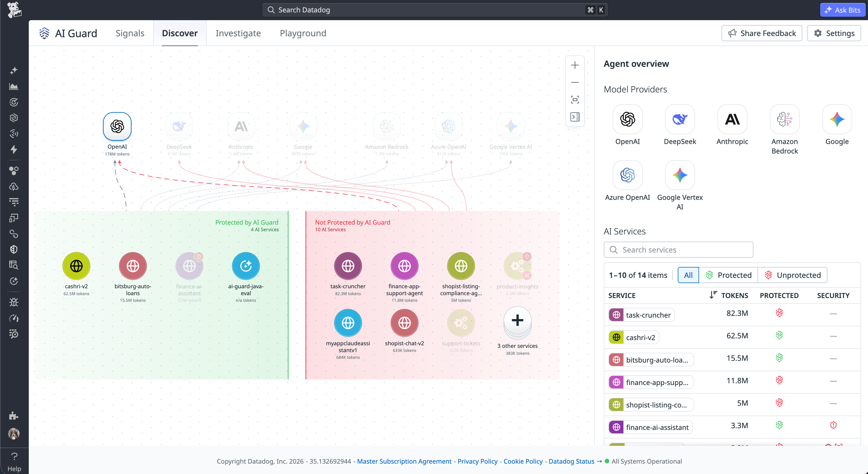Fit the service map to view
Screen dimensions: 868x474
(x=575, y=99)
